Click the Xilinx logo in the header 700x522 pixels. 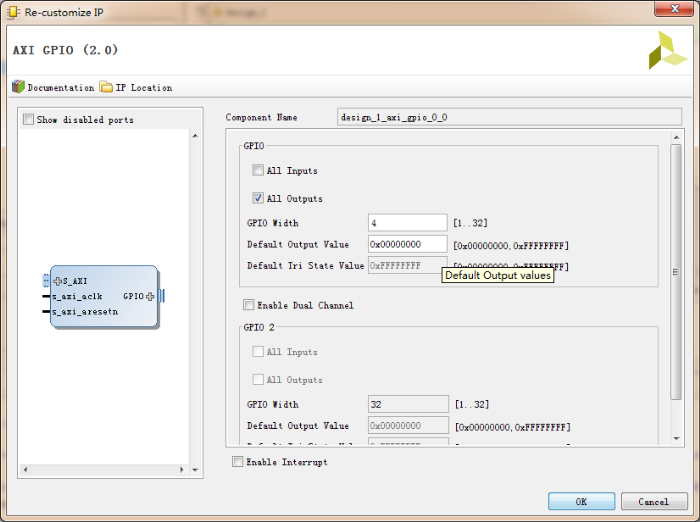(x=667, y=50)
